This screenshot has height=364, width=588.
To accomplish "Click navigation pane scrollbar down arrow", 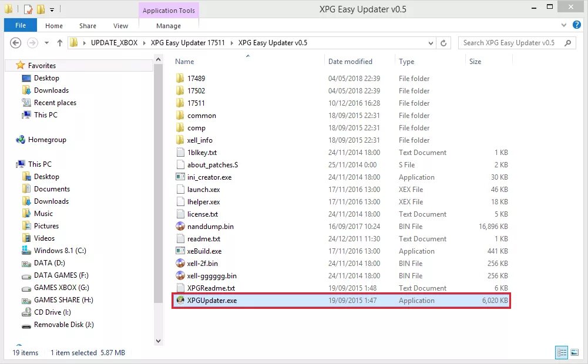I will click(x=158, y=341).
